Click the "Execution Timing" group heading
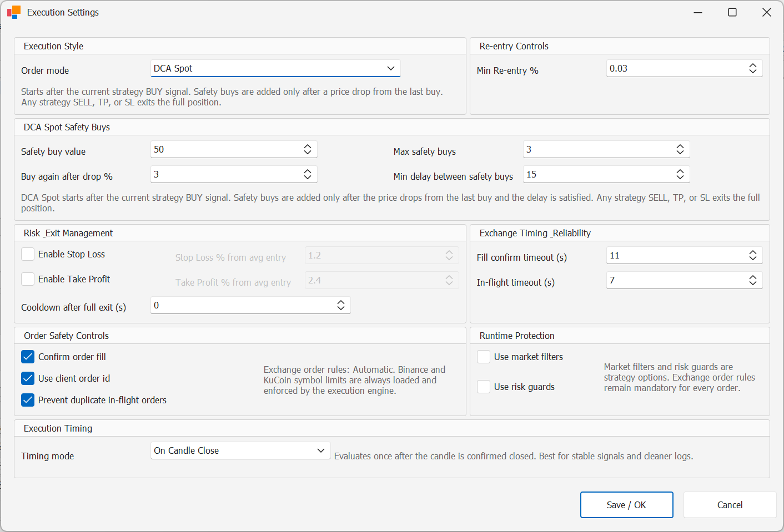Image resolution: width=784 pixels, height=532 pixels. 58,428
